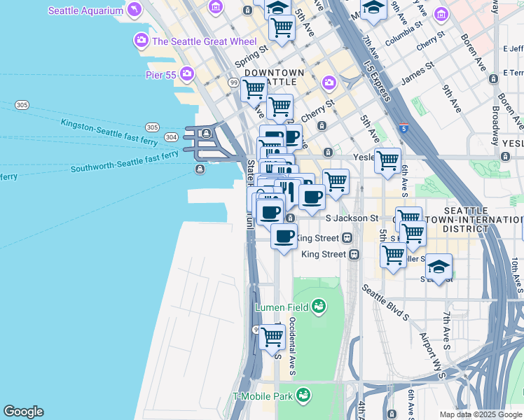Open the Google logo link
Screen dimensions: 524x420
coord(23,412)
